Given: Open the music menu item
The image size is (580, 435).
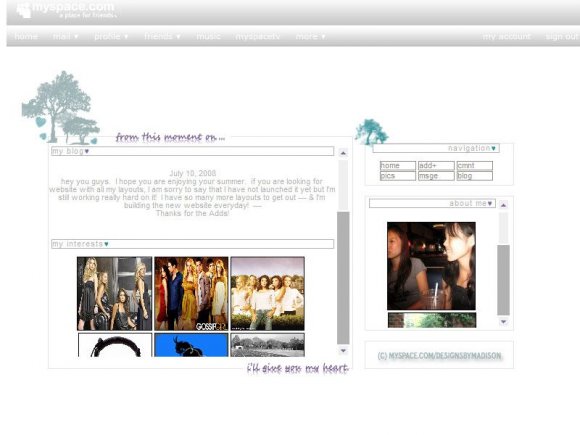Looking at the screenshot, I should click(x=208, y=36).
